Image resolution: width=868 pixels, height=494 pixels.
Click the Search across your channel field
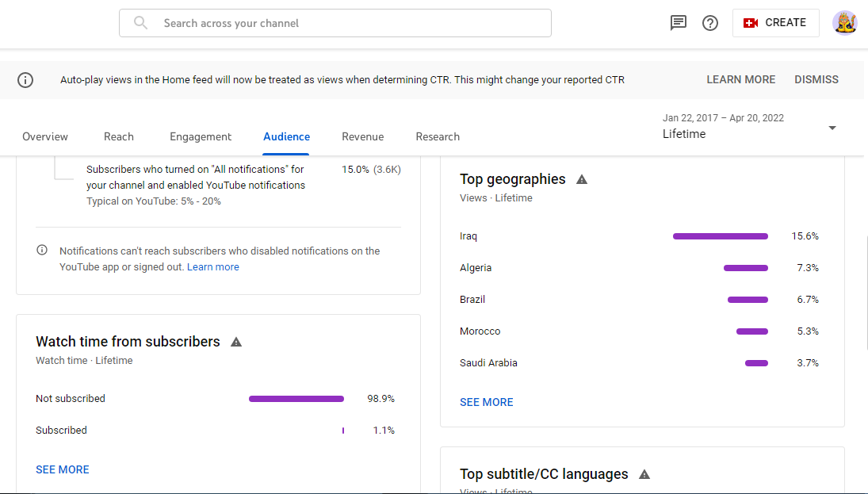pos(335,23)
